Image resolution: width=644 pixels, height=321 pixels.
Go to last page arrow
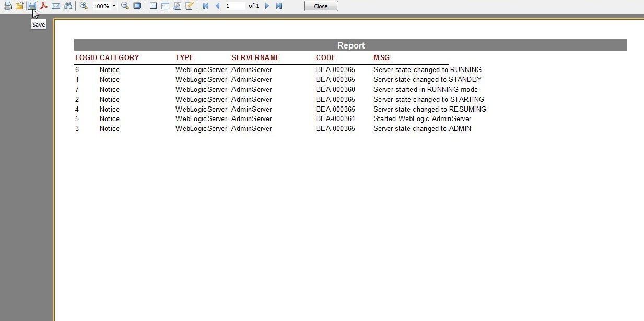pos(278,6)
